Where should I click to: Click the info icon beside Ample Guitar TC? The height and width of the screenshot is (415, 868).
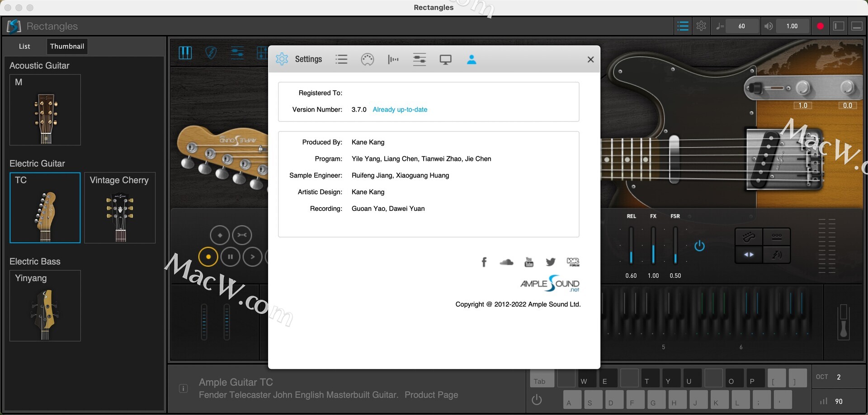[183, 388]
